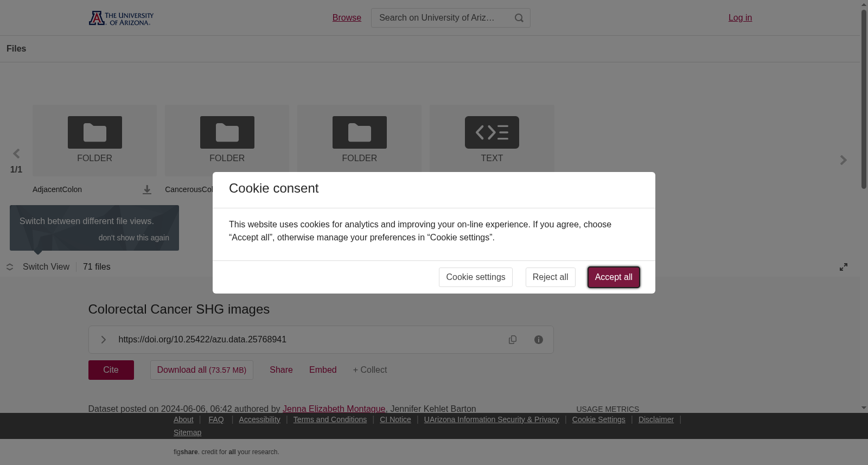Open the About footer link
The height and width of the screenshot is (465, 868).
[183, 419]
